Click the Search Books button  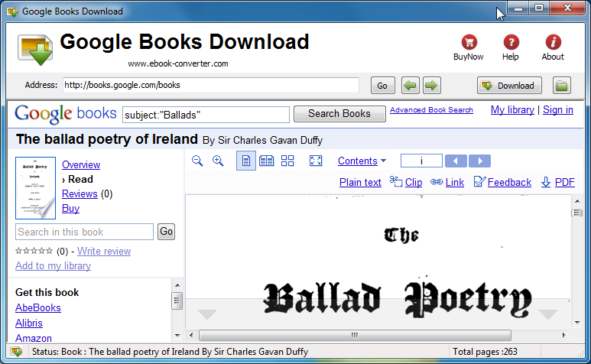pos(339,114)
